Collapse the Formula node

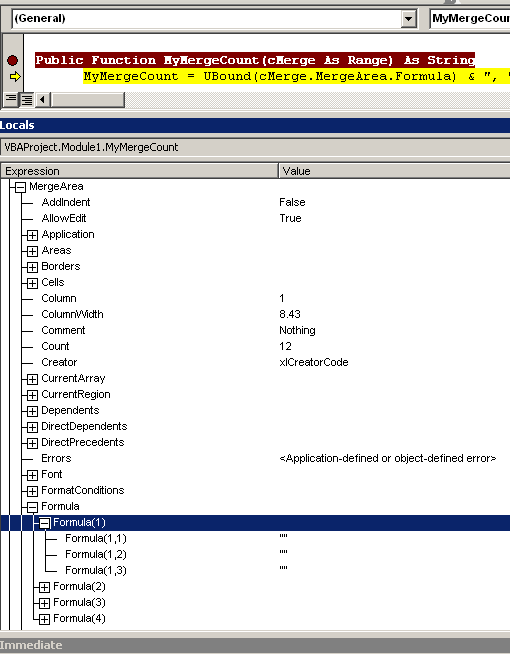pos(33,508)
